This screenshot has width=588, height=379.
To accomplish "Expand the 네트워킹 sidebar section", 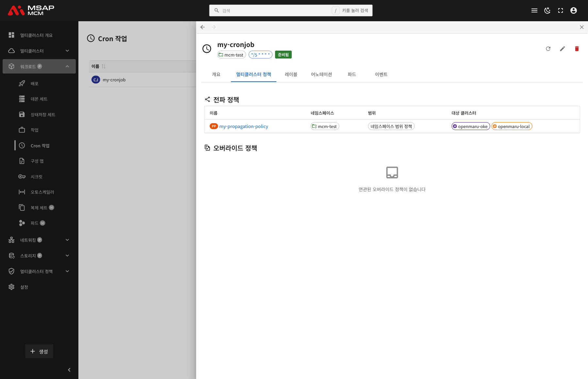I will tap(39, 240).
